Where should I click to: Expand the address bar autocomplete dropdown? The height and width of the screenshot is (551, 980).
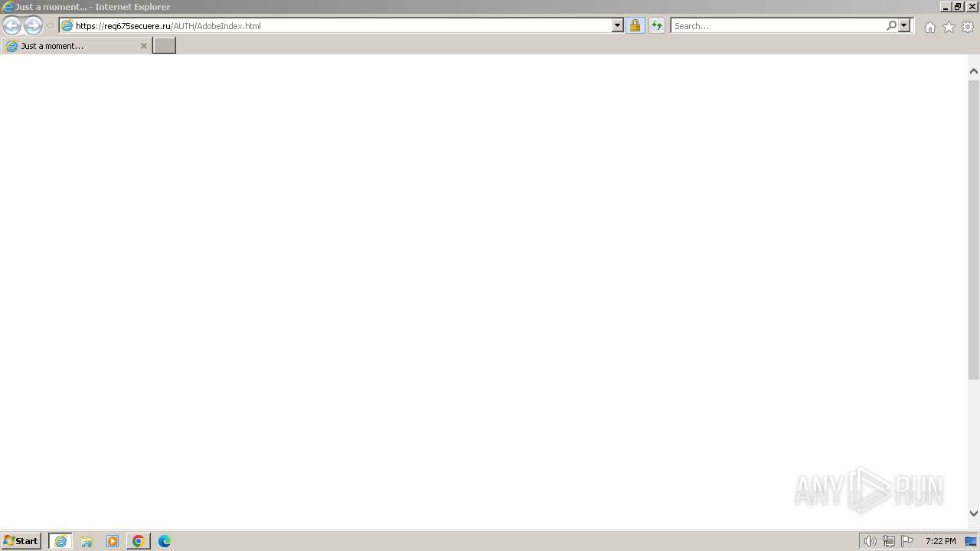618,25
